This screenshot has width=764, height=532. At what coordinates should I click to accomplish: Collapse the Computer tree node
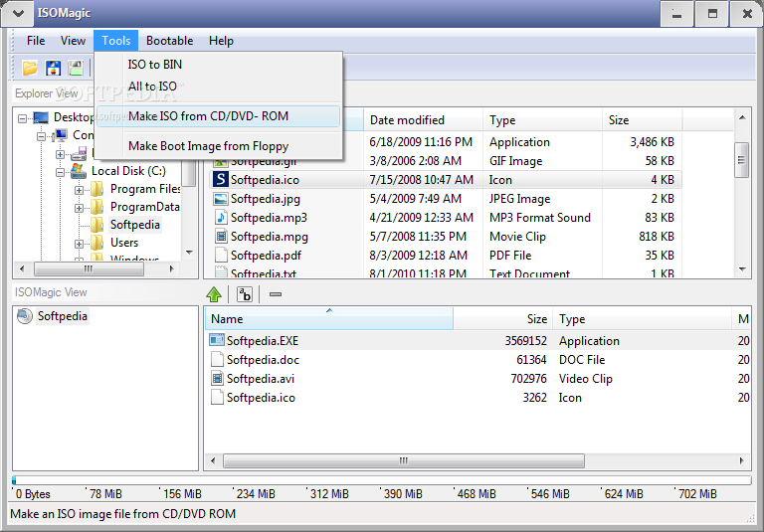tap(41, 136)
